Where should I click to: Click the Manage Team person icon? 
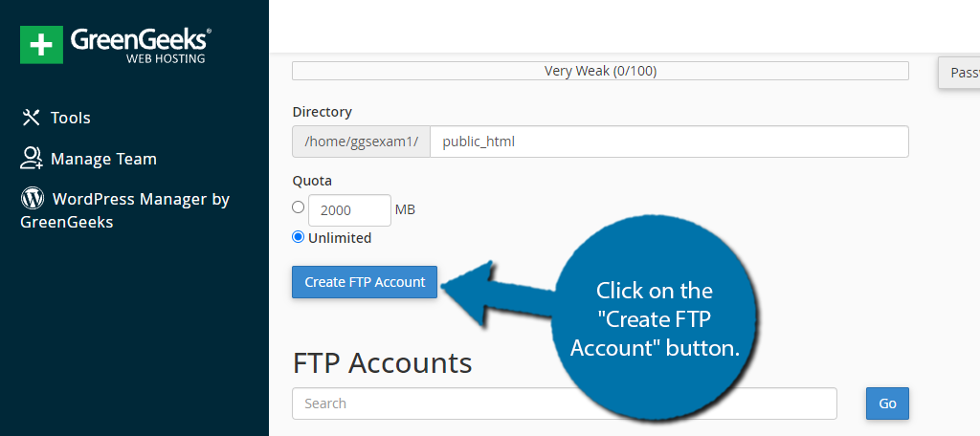tap(32, 159)
